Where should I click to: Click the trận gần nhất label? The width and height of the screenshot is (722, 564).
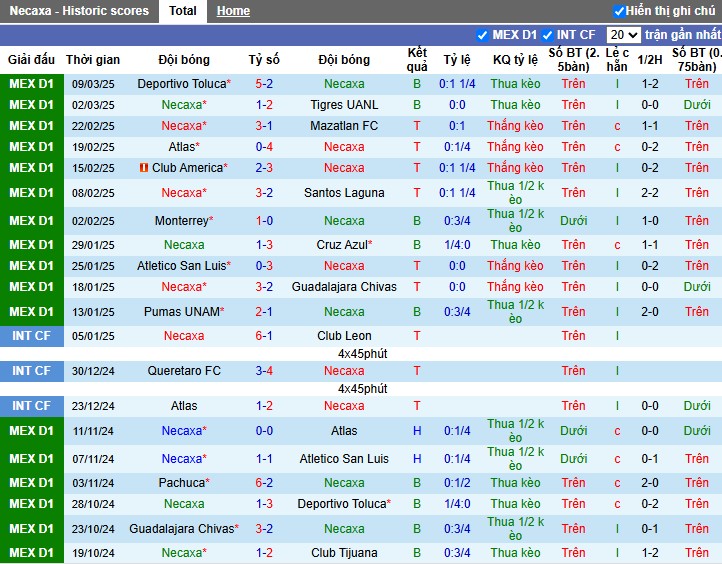(x=683, y=35)
